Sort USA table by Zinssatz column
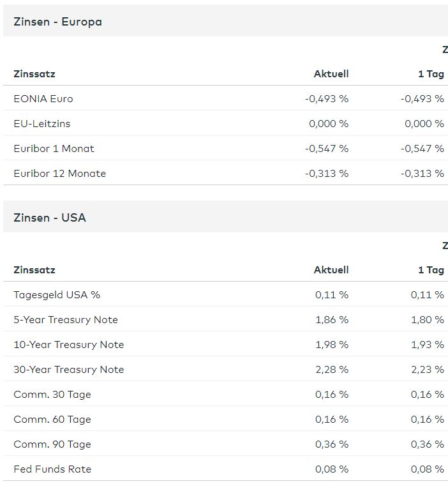 tap(34, 270)
